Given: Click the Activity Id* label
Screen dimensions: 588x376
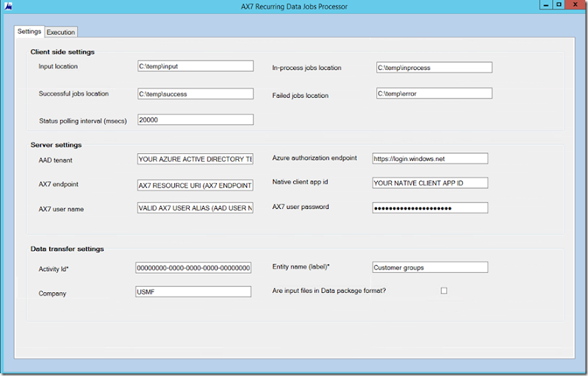Looking at the screenshot, I should 54,269.
